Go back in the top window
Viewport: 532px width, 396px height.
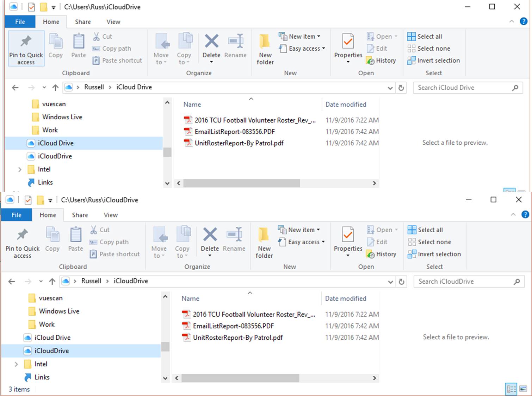15,88
